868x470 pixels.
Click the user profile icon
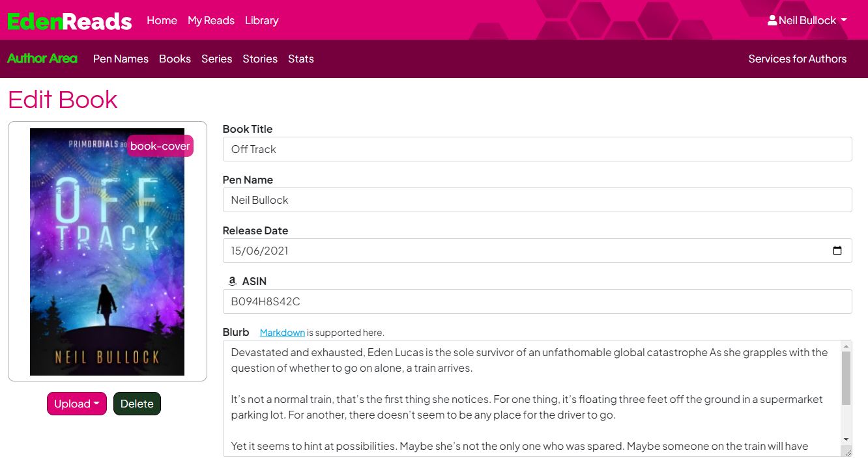click(x=772, y=20)
